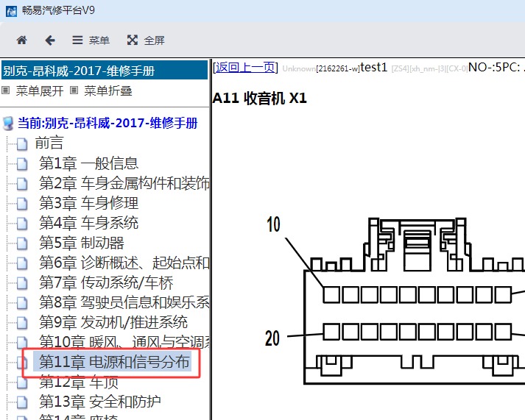Screen dimensions: 525x420
Task: Open 第10章 暖风、通风与空调
Action: pos(124,342)
